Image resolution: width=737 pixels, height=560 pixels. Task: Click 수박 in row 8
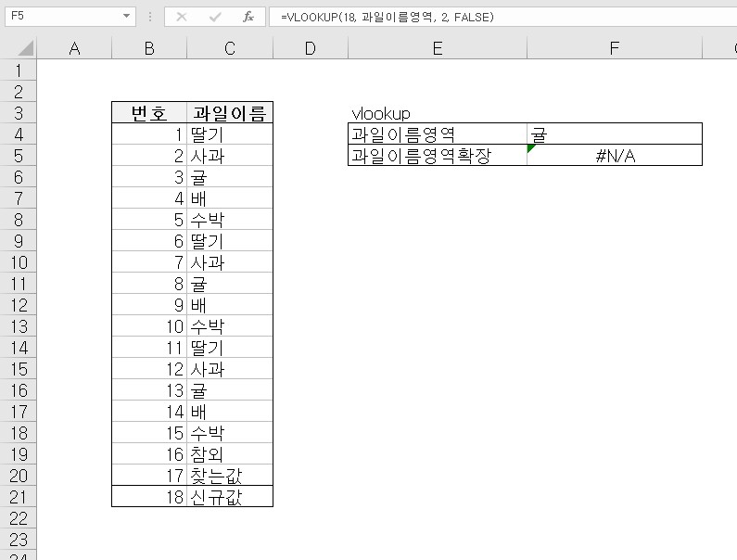[x=230, y=220]
